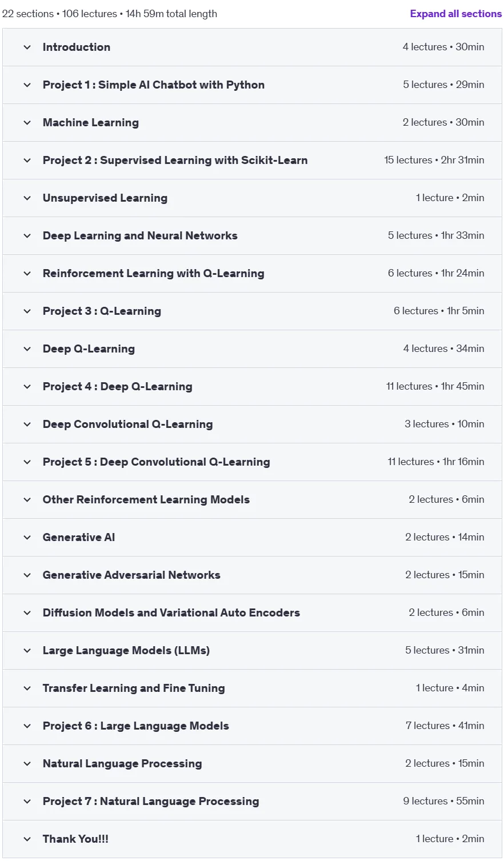Expand the Introduction section chevron
The image size is (504, 861).
tap(27, 47)
